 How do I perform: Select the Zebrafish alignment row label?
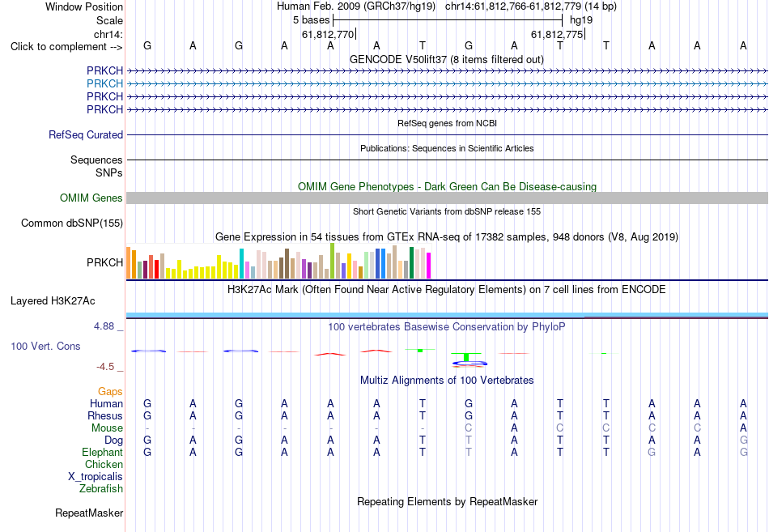point(101,489)
